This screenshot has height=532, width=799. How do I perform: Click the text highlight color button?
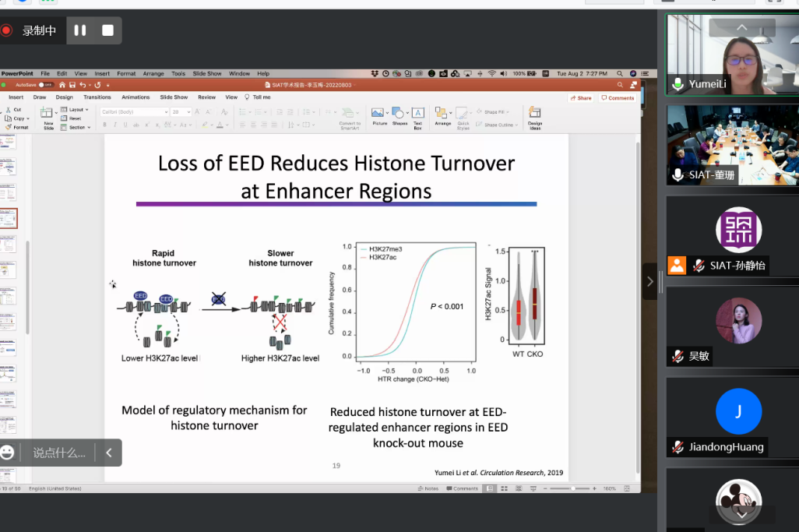(x=204, y=125)
